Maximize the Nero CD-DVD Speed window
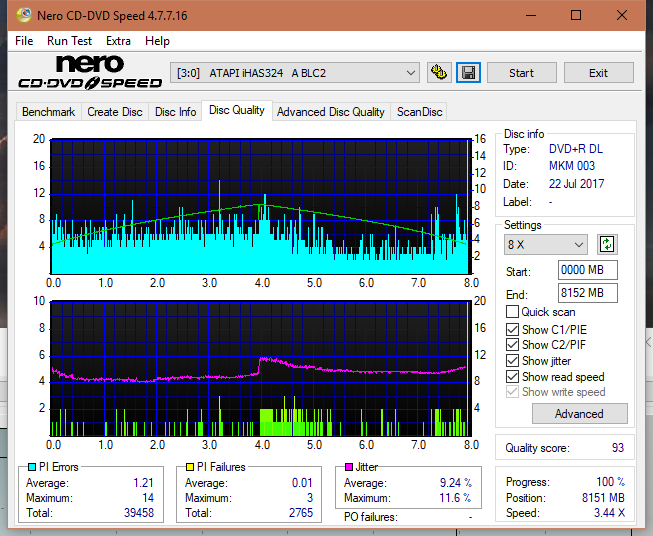Screen dimensions: 653x536 [576, 15]
